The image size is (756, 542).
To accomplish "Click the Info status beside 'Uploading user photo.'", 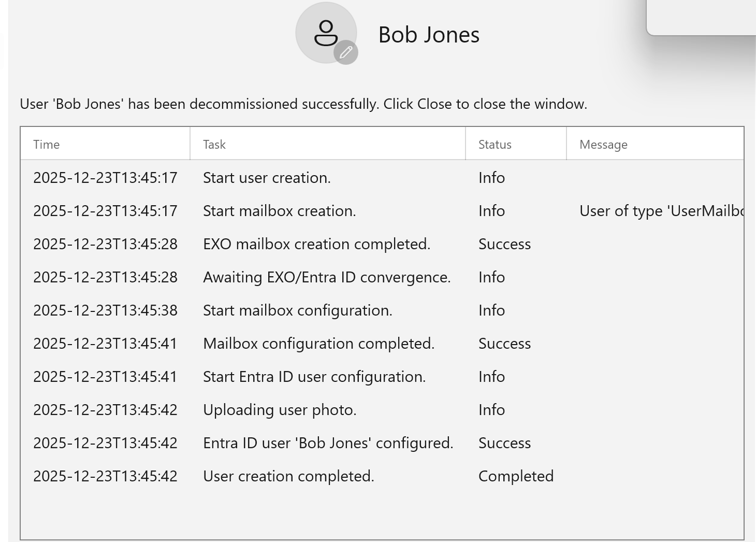I will pyautogui.click(x=491, y=410).
